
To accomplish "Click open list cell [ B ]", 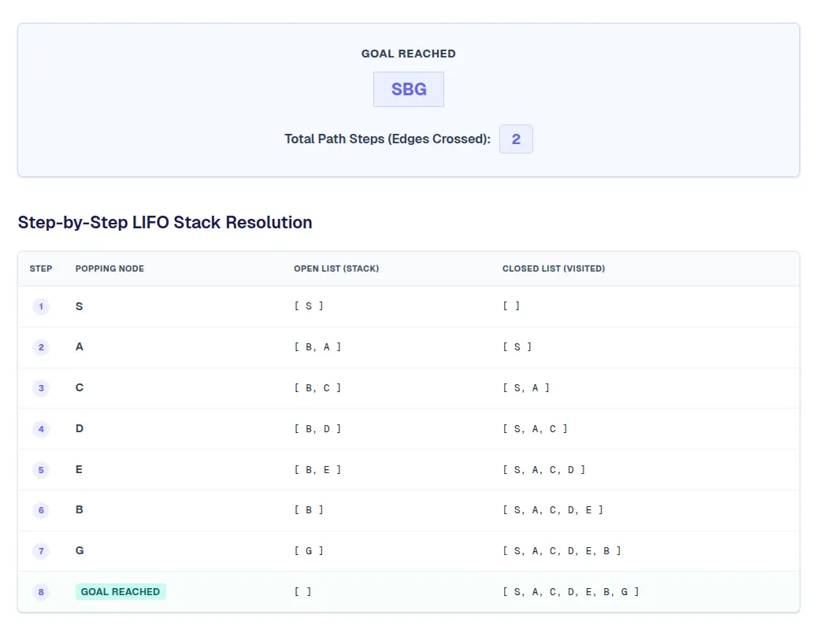I will (309, 510).
